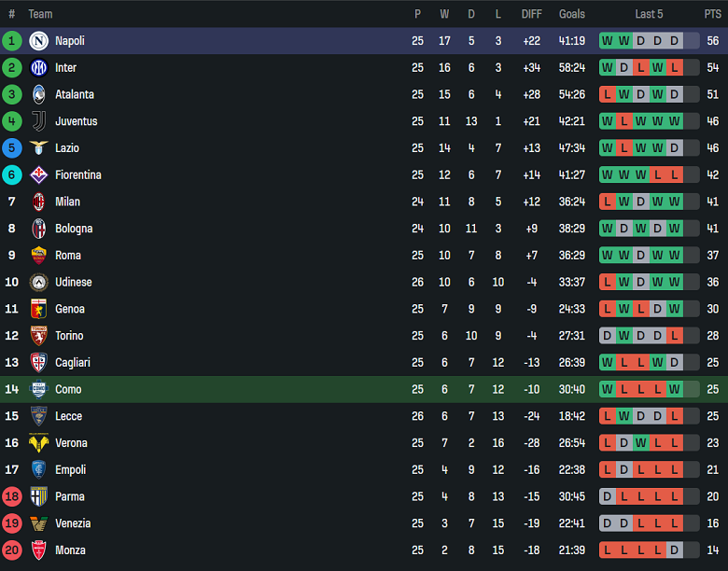Viewport: 728px width, 571px height.
Task: Click the Roma club crest
Action: click(x=38, y=256)
